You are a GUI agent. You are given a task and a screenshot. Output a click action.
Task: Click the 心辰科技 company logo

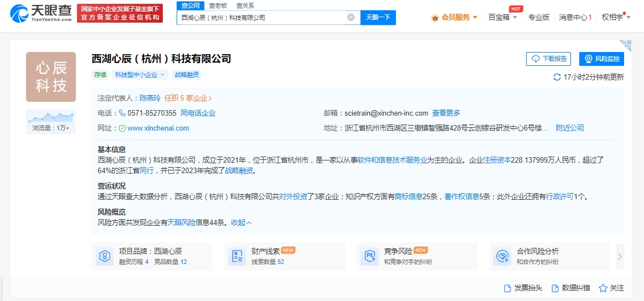click(x=51, y=77)
